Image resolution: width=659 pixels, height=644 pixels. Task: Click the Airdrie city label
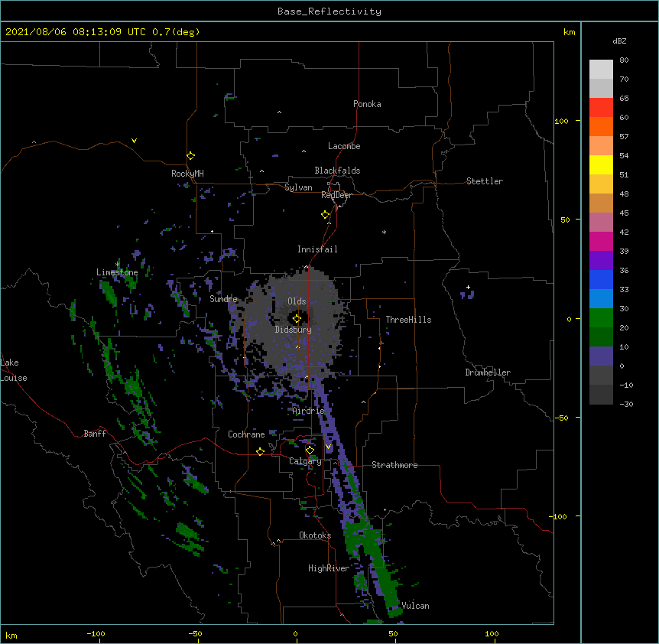pos(308,411)
